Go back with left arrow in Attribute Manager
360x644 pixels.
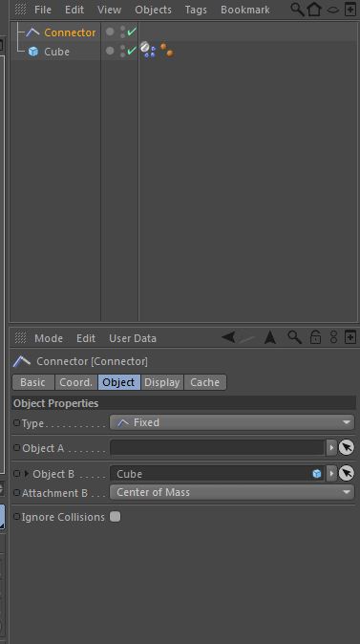pyautogui.click(x=228, y=337)
